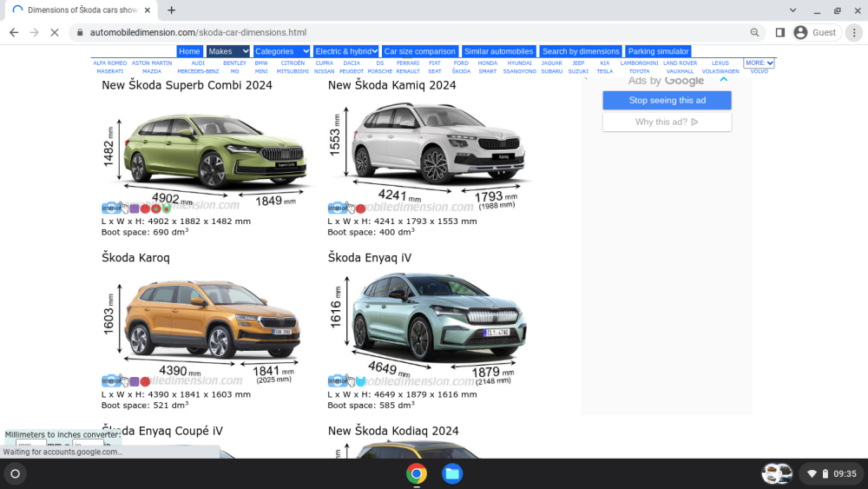Select red circle icon under Škoda Karoq

145,381
